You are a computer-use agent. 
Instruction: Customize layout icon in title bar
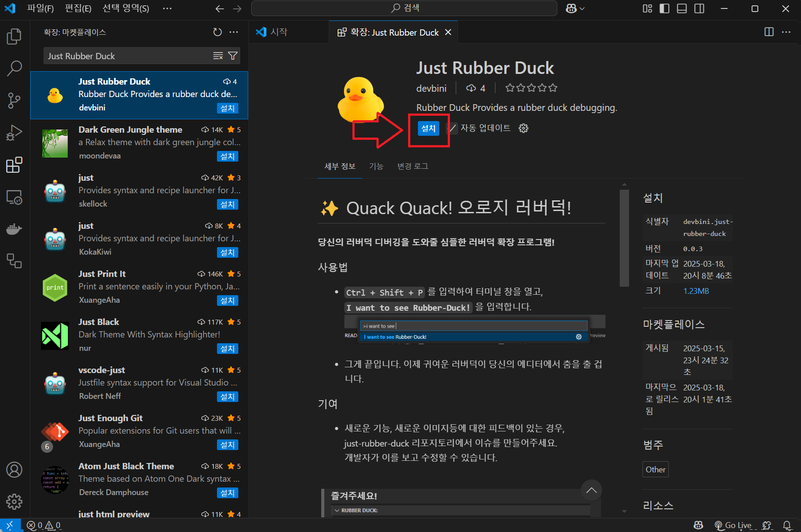pos(647,8)
